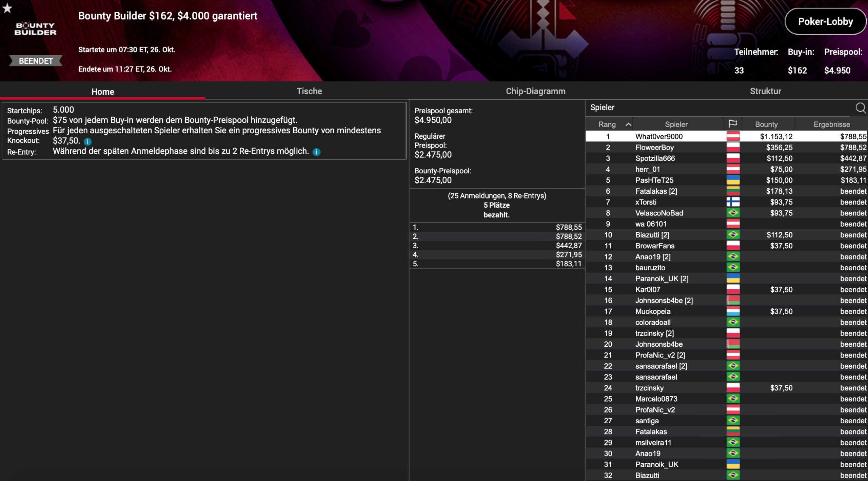This screenshot has height=481, width=868.
Task: Toggle Rang column sort arrow
Action: (628, 124)
